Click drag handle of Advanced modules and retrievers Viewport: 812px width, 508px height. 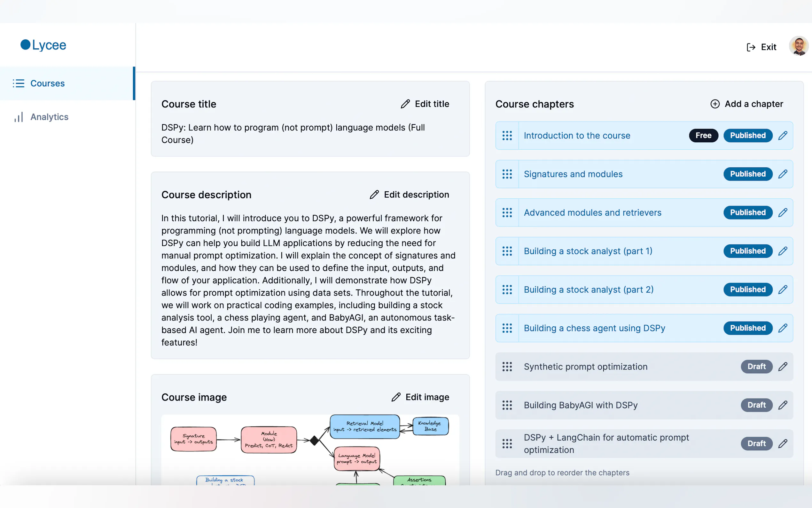(507, 213)
